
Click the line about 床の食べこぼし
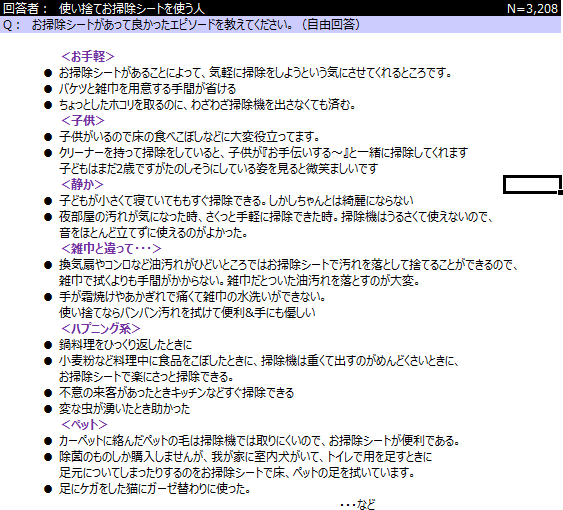(189, 136)
